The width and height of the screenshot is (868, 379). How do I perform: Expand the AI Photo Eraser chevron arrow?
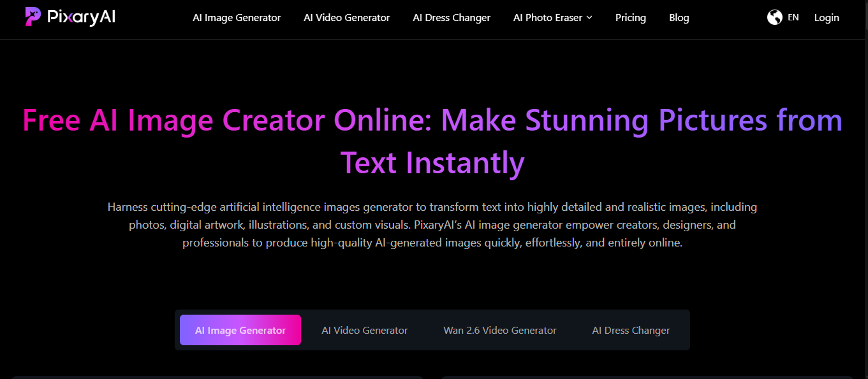(589, 18)
